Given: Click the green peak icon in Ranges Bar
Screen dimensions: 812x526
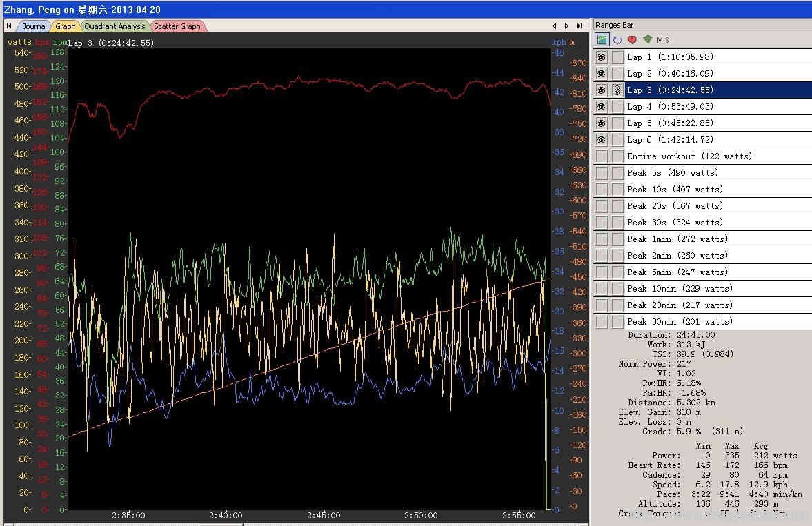Looking at the screenshot, I should pos(647,40).
